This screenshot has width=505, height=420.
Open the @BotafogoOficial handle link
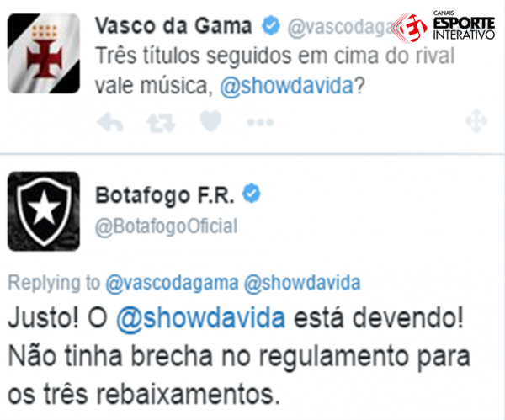click(x=166, y=226)
